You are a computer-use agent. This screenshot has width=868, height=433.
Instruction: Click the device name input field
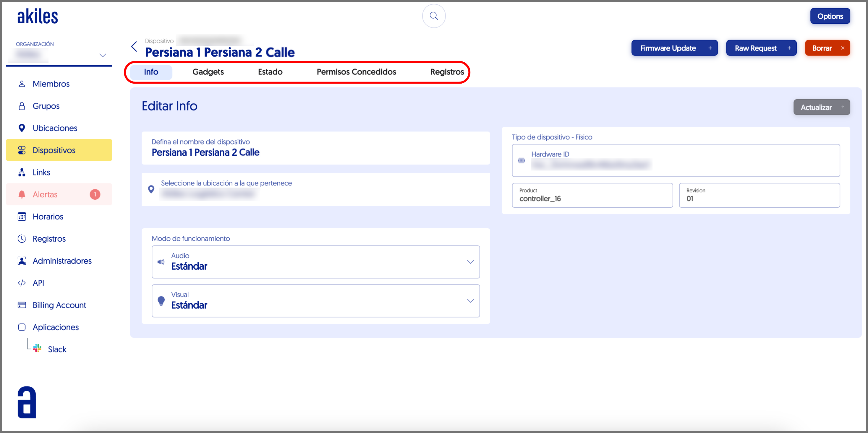coord(315,152)
